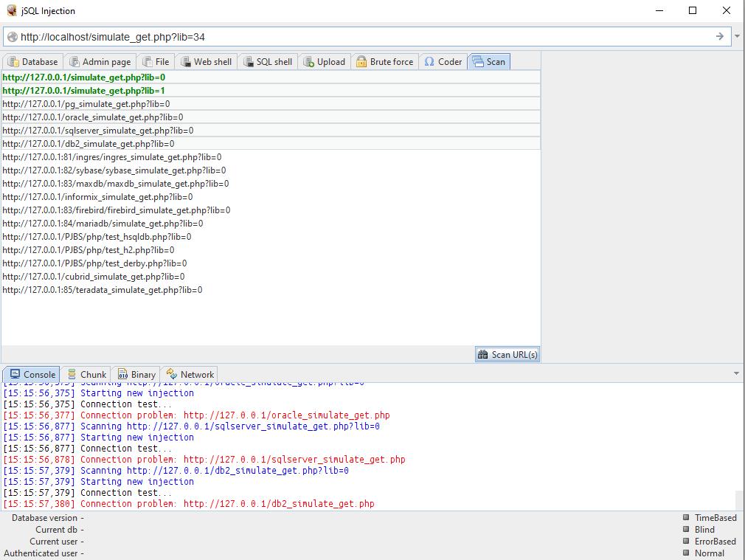Open the Upload tab

(x=324, y=62)
